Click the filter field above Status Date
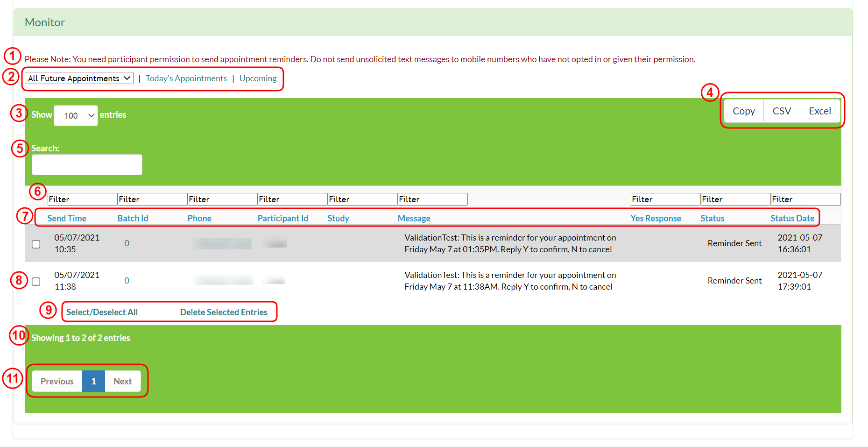 point(805,199)
